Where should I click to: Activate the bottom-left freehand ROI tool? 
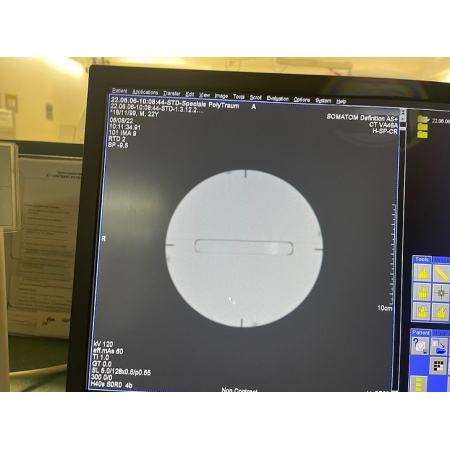422,312
